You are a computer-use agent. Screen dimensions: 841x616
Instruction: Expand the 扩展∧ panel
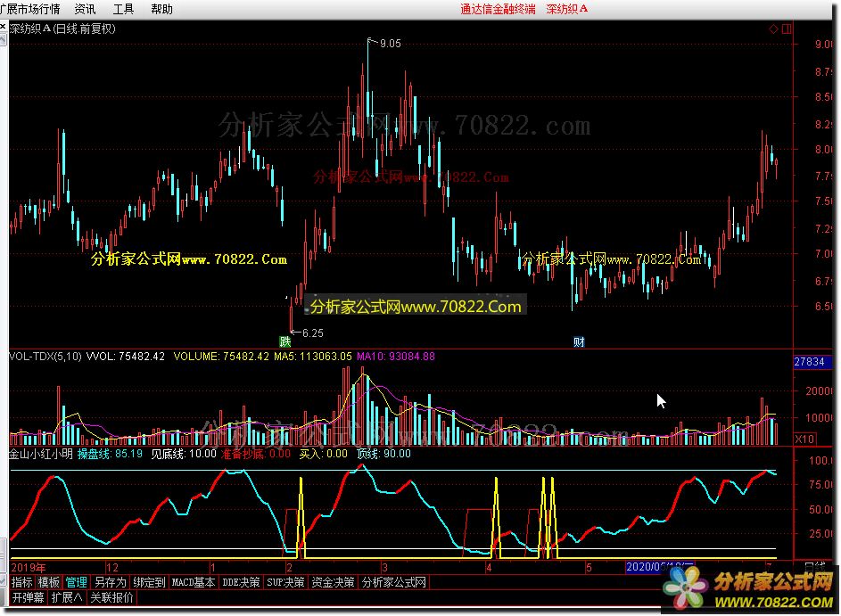pos(67,597)
